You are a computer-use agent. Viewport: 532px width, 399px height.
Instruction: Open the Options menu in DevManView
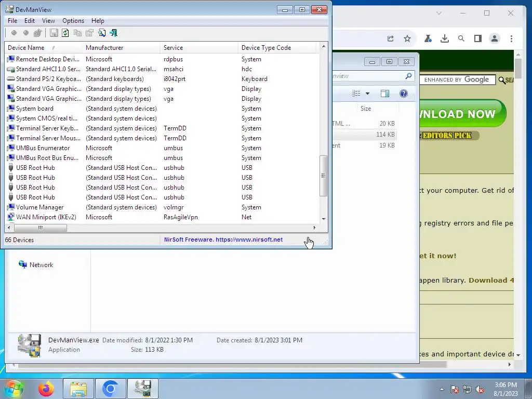(x=73, y=21)
